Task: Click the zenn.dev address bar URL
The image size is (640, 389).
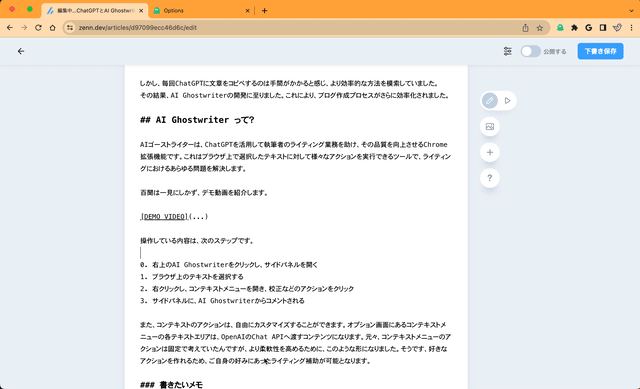Action: (138, 28)
